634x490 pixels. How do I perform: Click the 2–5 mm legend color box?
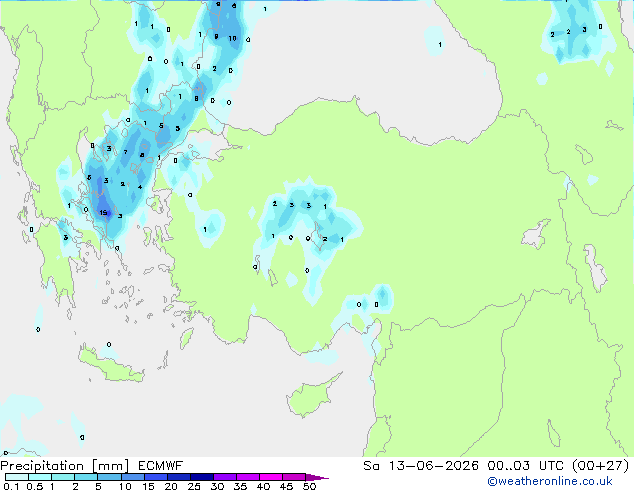86,477
